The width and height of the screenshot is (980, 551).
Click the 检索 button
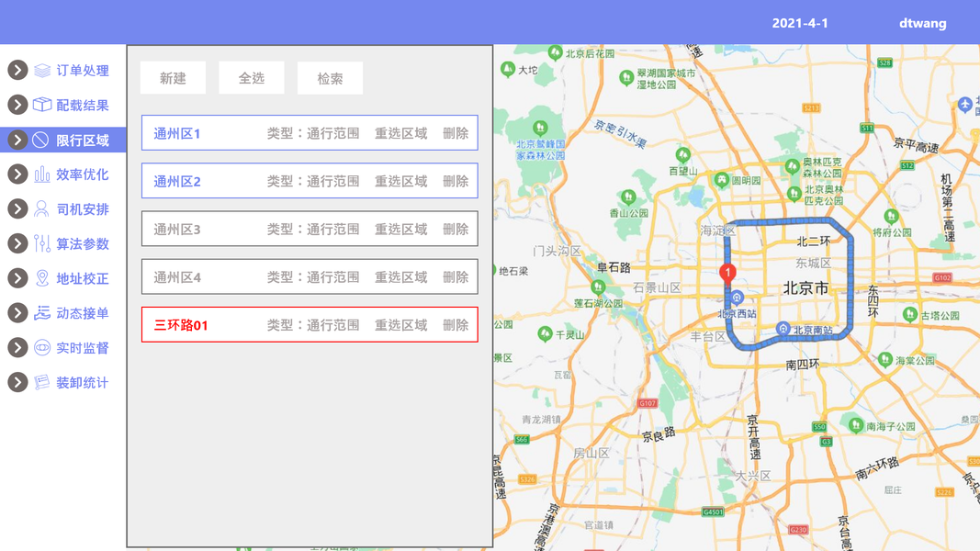330,78
